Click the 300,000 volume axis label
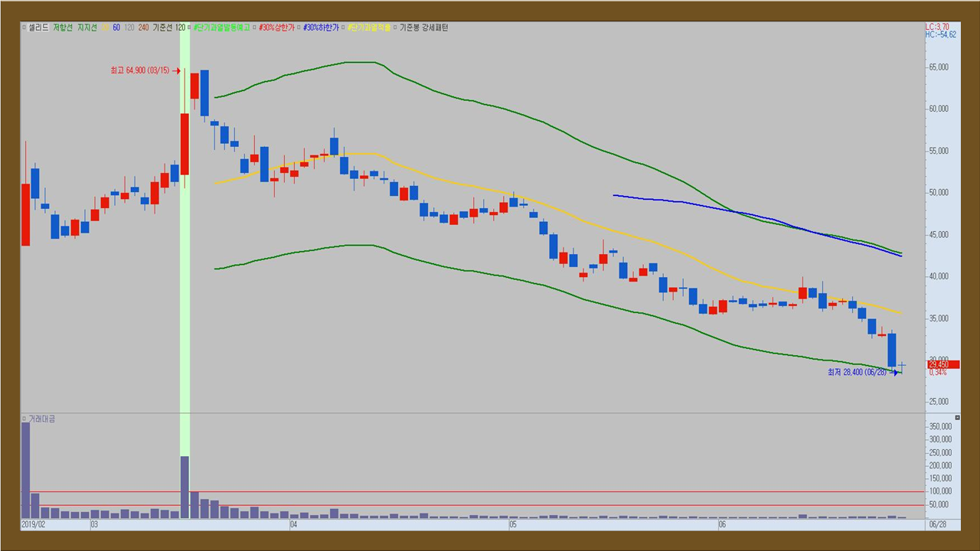Screen dimensions: 980x551 [940, 439]
